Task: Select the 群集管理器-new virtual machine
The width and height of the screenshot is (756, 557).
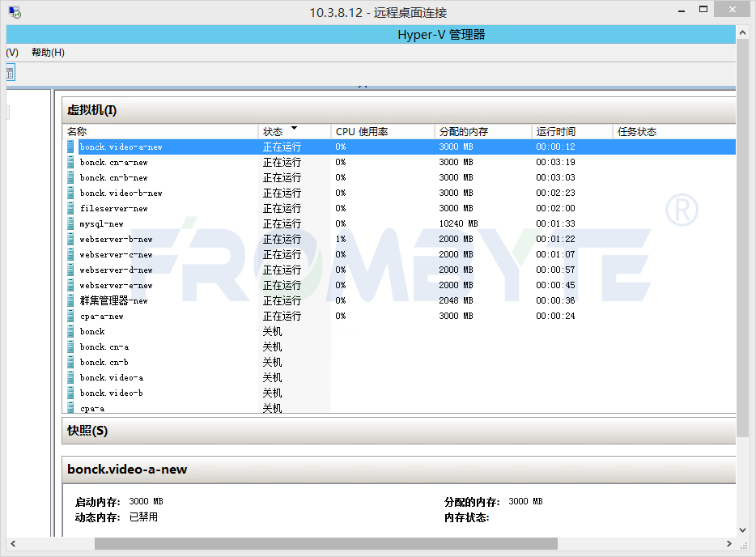Action: 114,300
